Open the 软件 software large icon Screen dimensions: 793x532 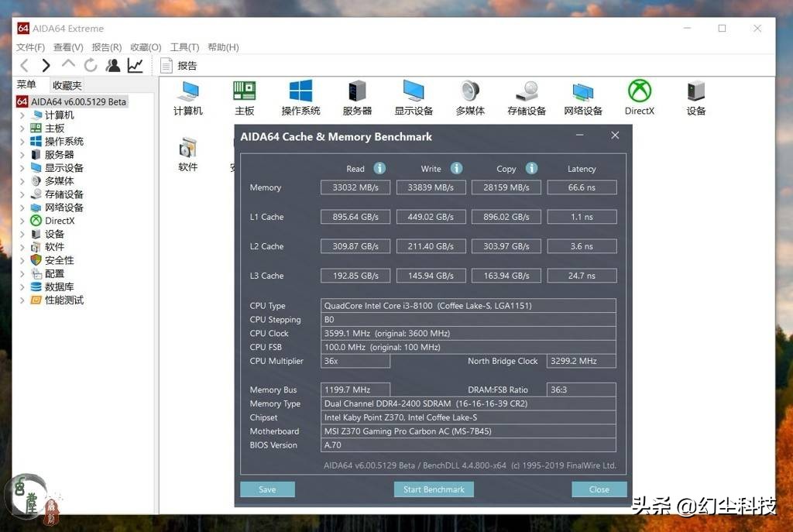pos(188,154)
